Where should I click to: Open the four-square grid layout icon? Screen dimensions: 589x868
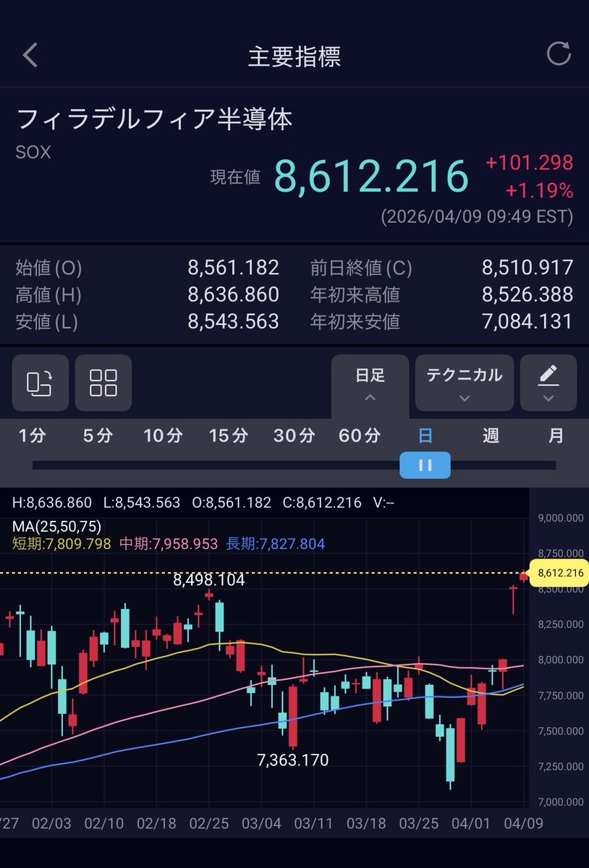click(x=103, y=383)
